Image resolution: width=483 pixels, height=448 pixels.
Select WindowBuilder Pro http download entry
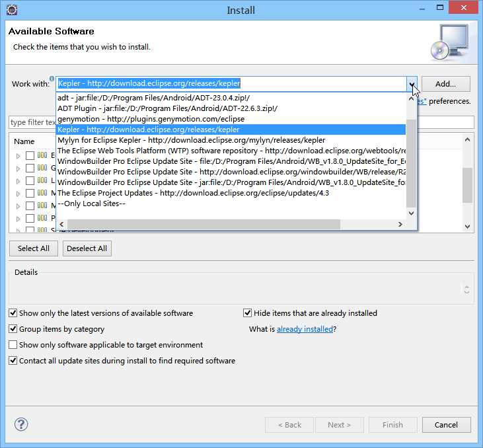(x=231, y=172)
